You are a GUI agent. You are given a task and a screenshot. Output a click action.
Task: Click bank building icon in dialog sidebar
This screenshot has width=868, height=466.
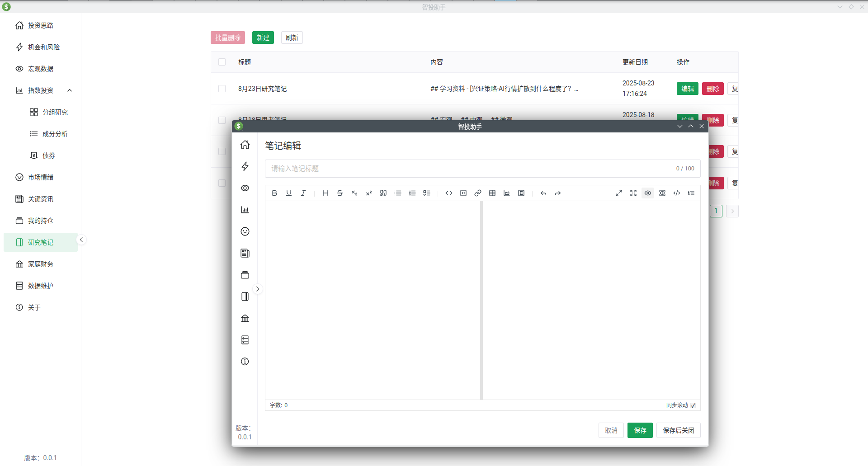click(x=245, y=318)
